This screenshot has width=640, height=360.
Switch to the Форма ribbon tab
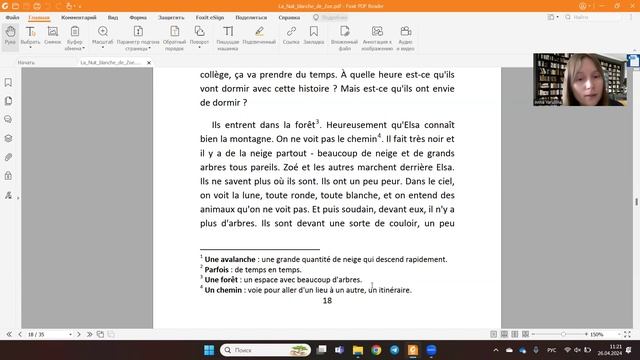tap(138, 18)
